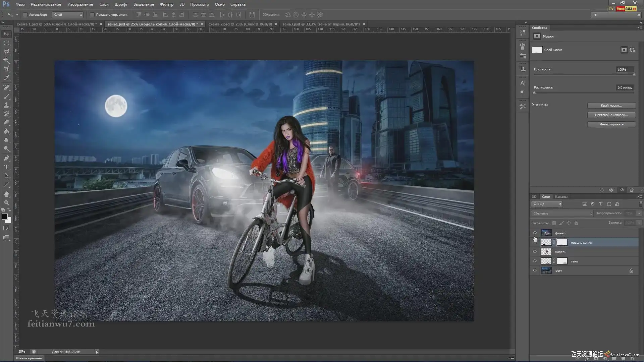The height and width of the screenshot is (362, 644).
Task: Check the Показать упр. элем. checkbox
Action: [92, 15]
